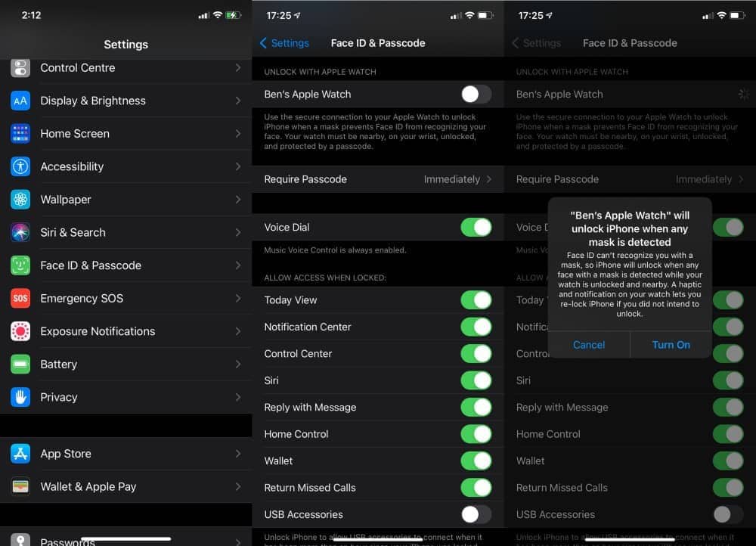
Task: Tap the Control Centre icon
Action: point(20,67)
